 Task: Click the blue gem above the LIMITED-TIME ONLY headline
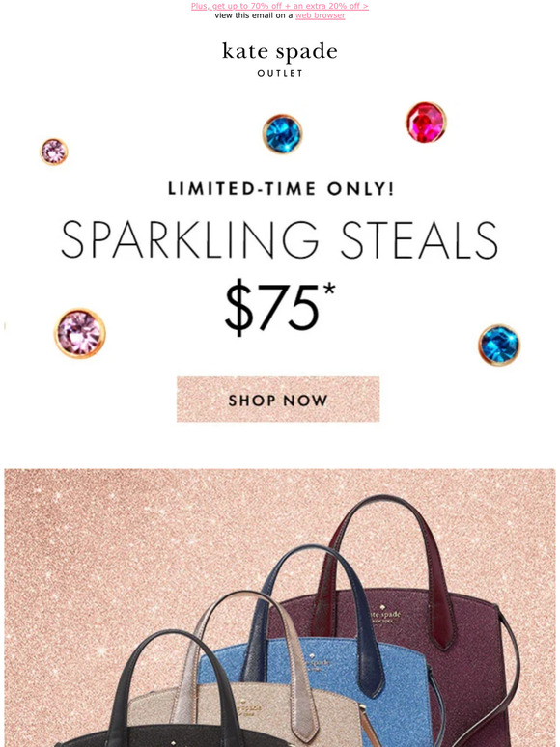point(282,134)
